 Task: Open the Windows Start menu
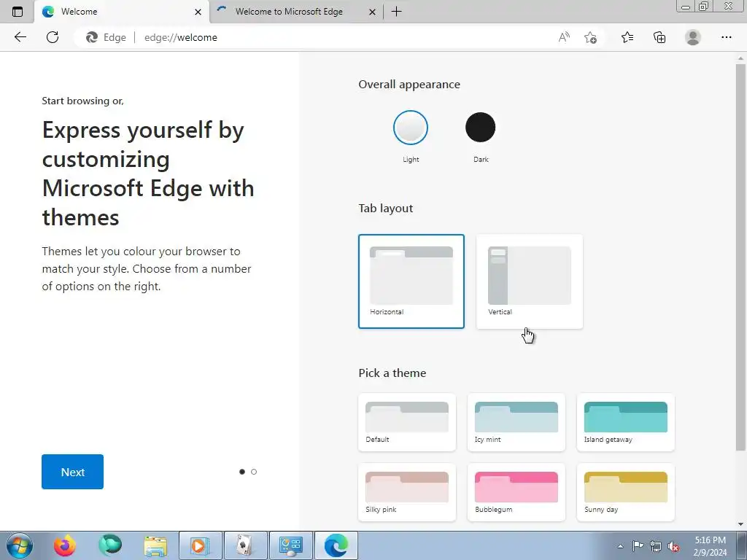(20, 545)
